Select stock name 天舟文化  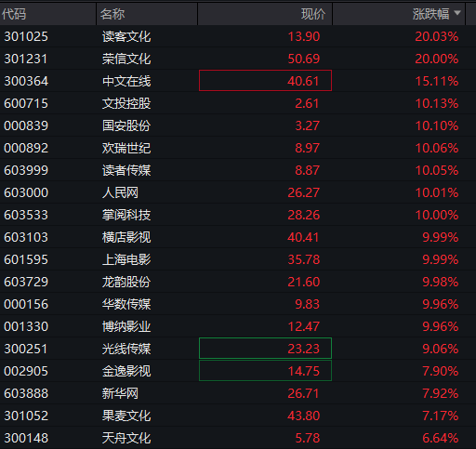tap(126, 438)
